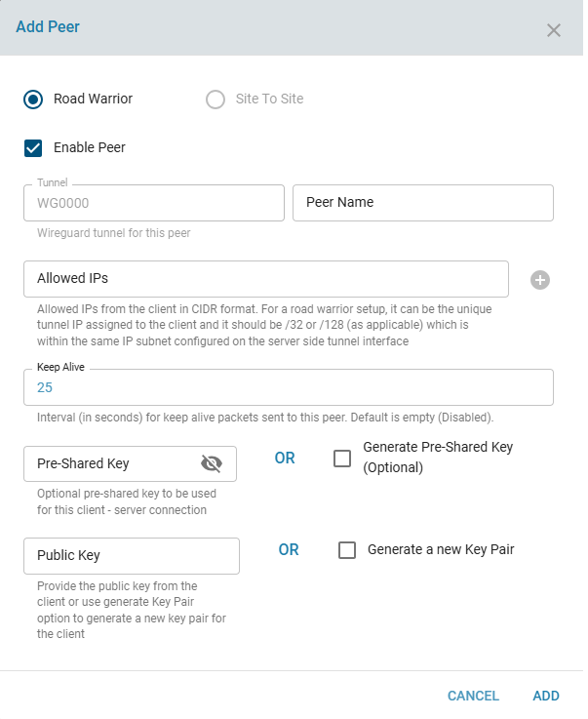Focus the Public Key text field
The height and width of the screenshot is (719, 588).
(131, 556)
